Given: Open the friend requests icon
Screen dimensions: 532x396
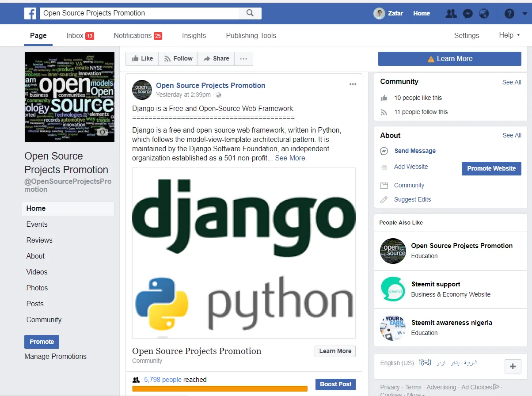Looking at the screenshot, I should coord(451,14).
